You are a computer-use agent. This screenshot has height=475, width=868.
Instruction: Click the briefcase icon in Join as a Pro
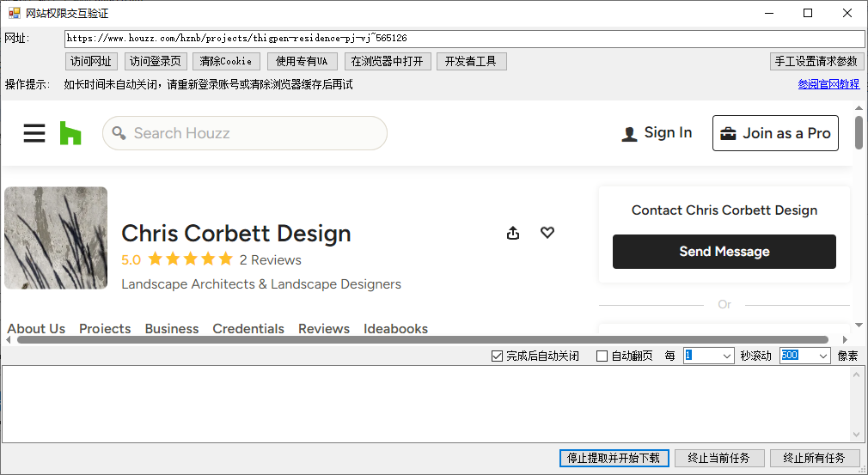[x=728, y=133]
